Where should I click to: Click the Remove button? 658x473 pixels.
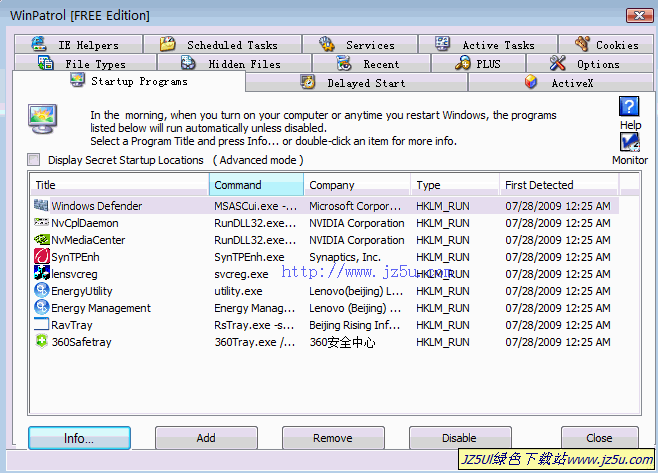click(333, 438)
